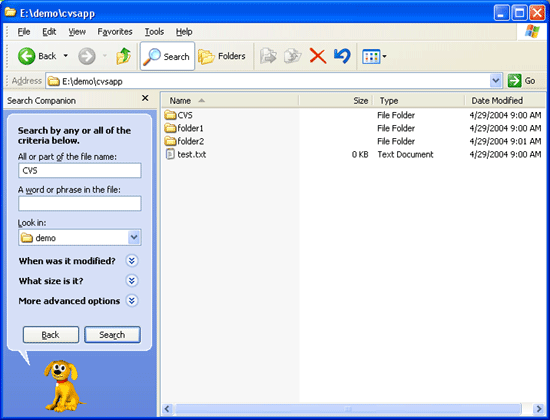
Task: Open the Help menu
Action: [x=184, y=32]
